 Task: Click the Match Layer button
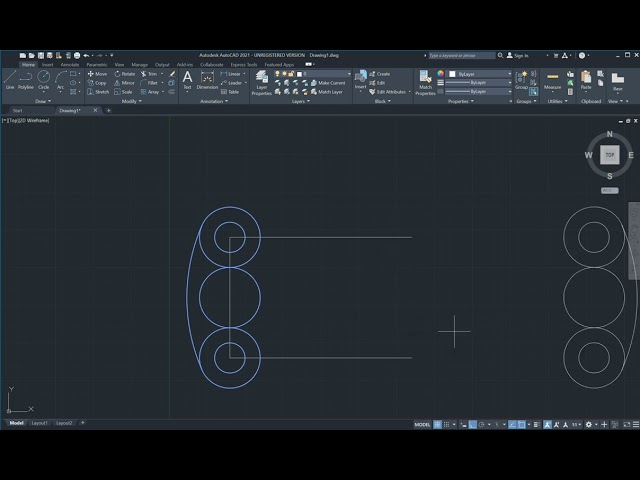[327, 92]
